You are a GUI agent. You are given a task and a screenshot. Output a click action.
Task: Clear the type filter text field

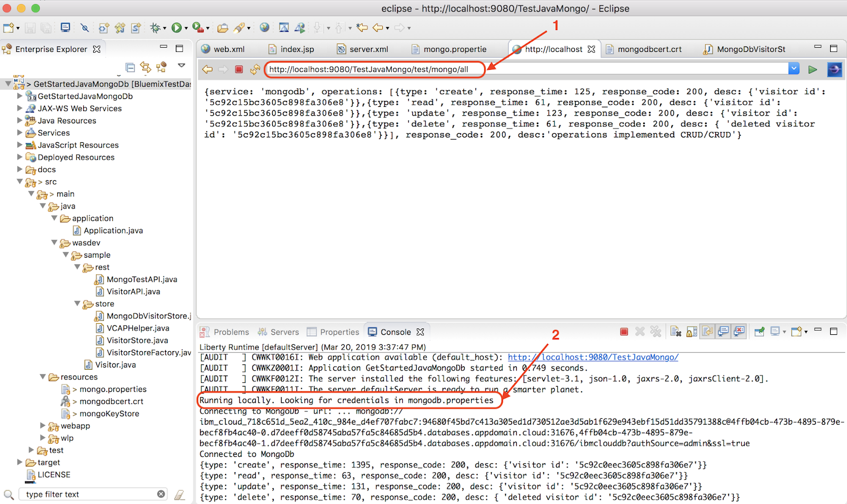(161, 494)
